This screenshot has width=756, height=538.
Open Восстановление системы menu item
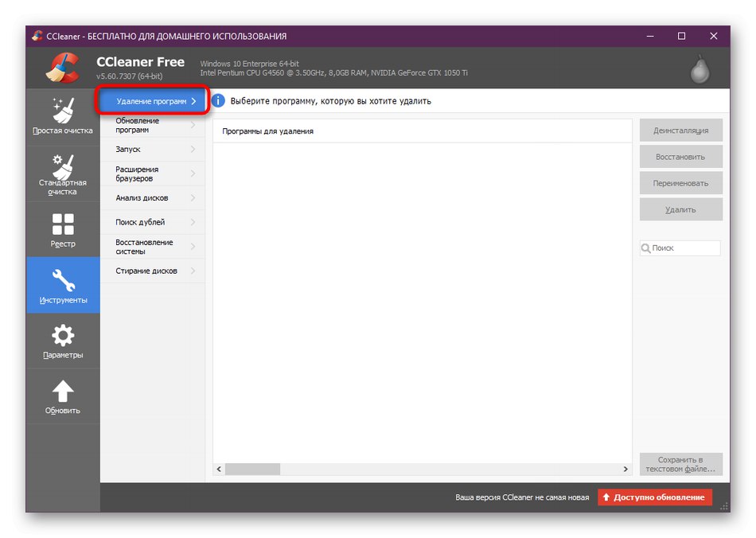click(152, 247)
